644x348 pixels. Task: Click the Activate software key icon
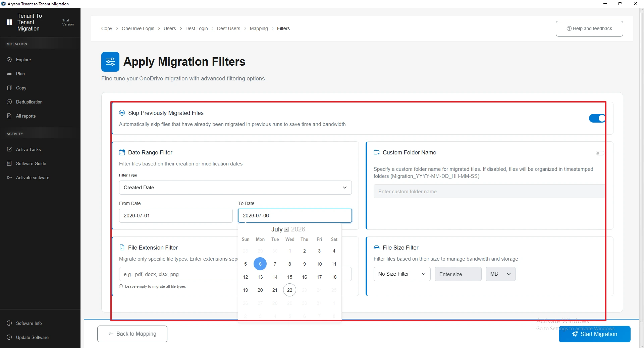(x=9, y=178)
